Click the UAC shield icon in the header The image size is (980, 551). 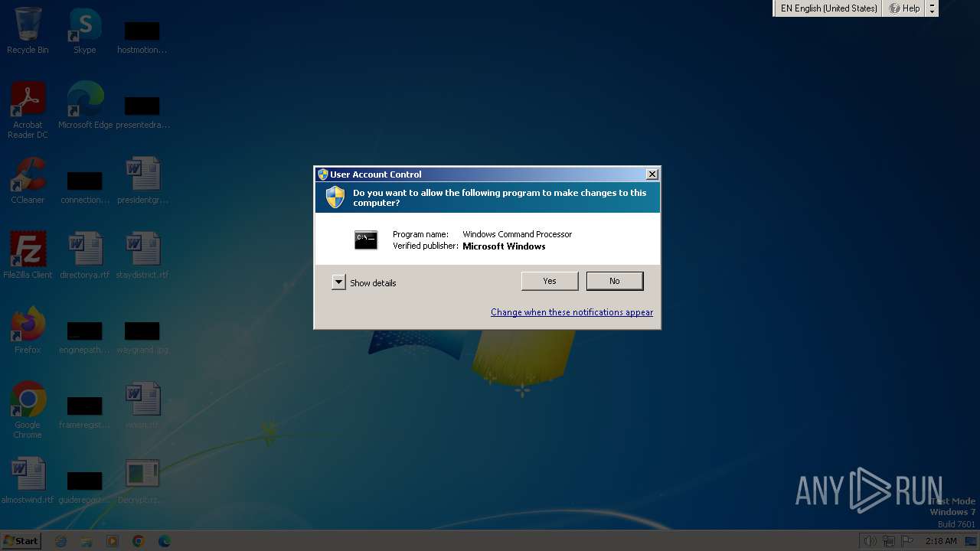335,197
